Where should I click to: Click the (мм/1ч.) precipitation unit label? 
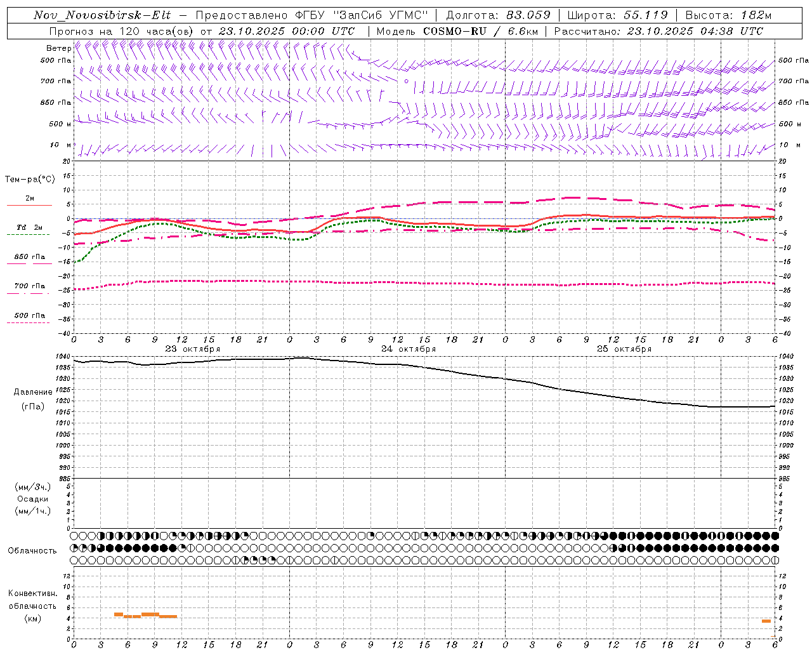point(33,511)
